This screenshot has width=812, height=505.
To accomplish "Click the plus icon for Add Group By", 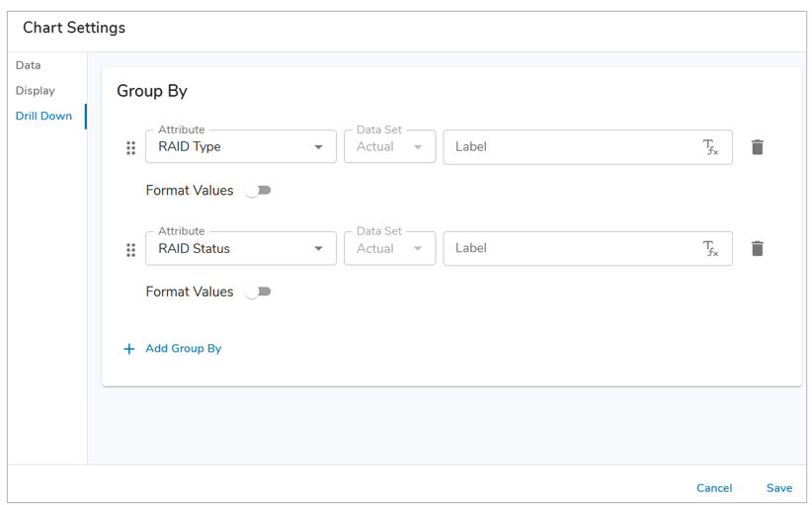I will tap(128, 349).
